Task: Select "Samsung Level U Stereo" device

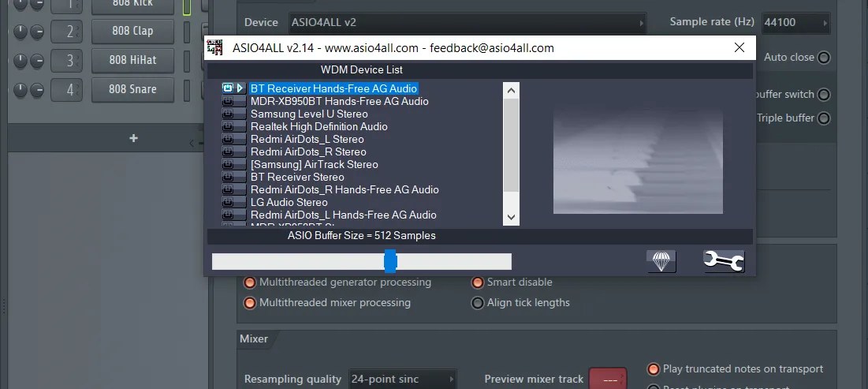Action: point(309,114)
